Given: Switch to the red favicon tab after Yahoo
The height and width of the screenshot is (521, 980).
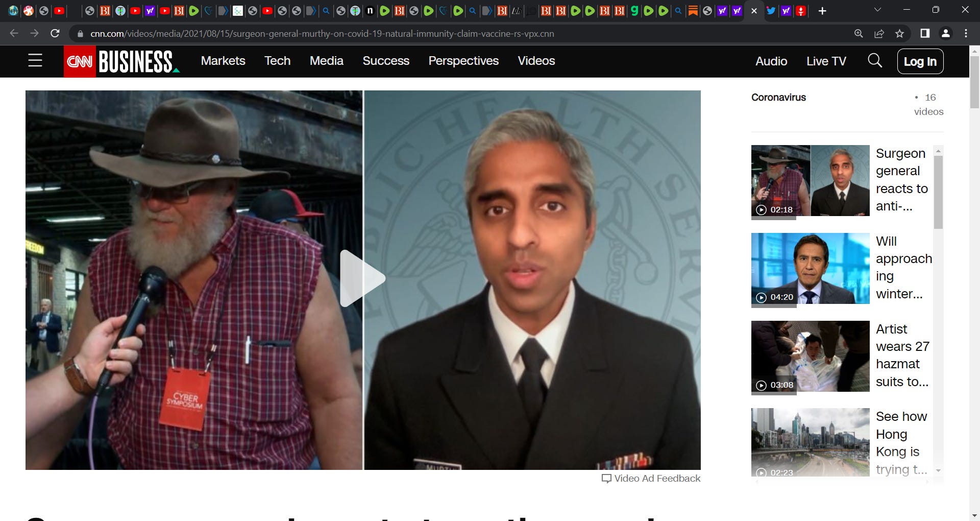Looking at the screenshot, I should point(801,11).
